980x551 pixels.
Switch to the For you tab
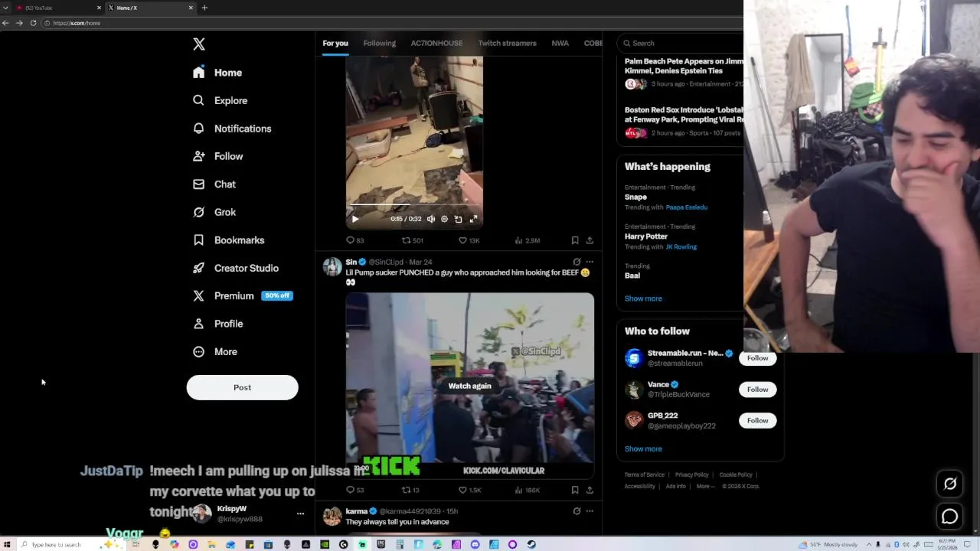click(x=335, y=43)
